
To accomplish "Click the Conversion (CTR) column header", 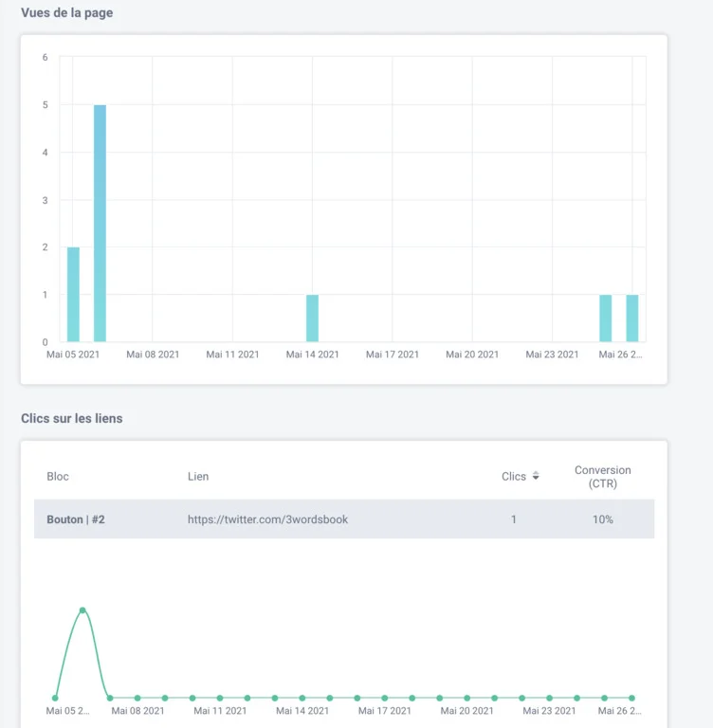I will point(602,476).
